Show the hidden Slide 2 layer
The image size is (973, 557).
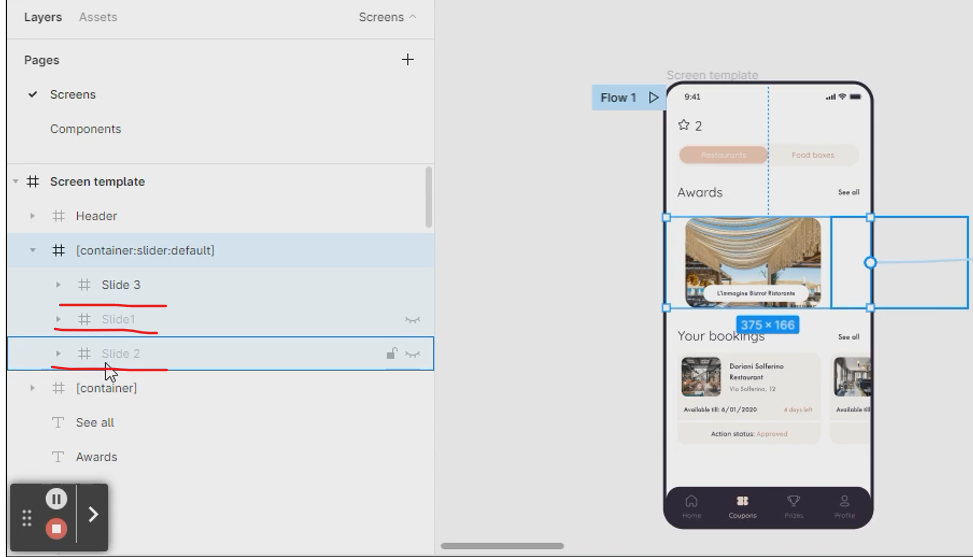pyautogui.click(x=413, y=354)
